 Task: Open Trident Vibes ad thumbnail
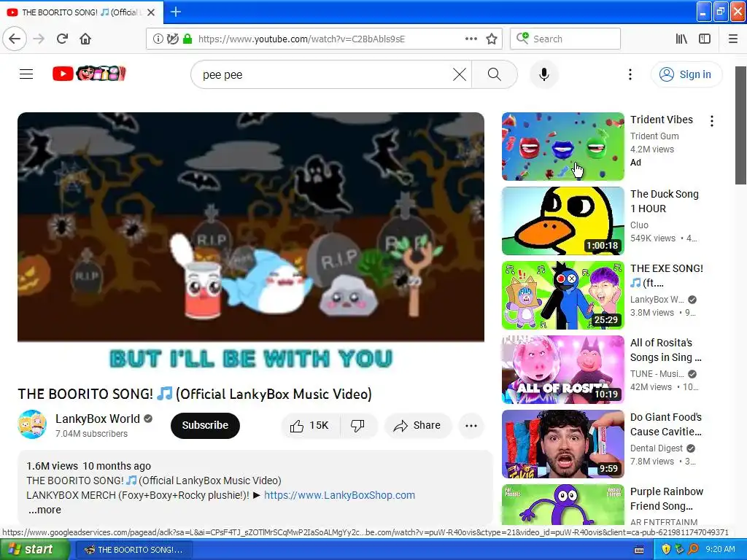tap(562, 147)
